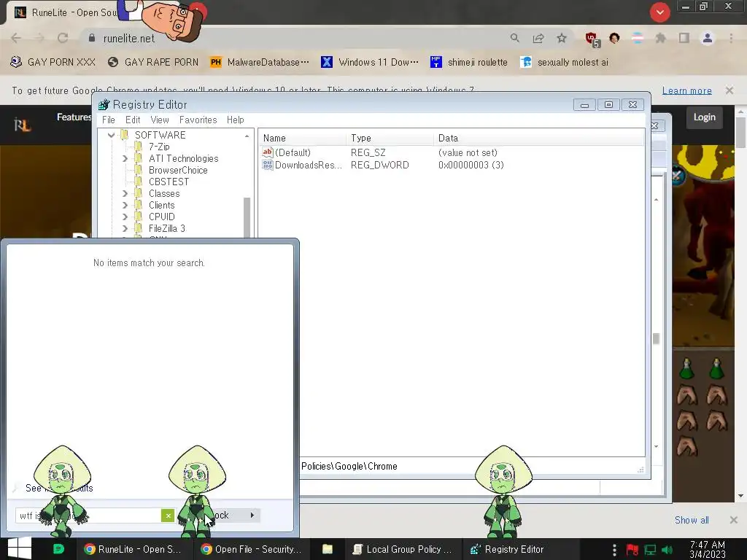Open the Windows 11 Dow… bookmark
Viewport: 747px width, 560px height.
point(370,62)
